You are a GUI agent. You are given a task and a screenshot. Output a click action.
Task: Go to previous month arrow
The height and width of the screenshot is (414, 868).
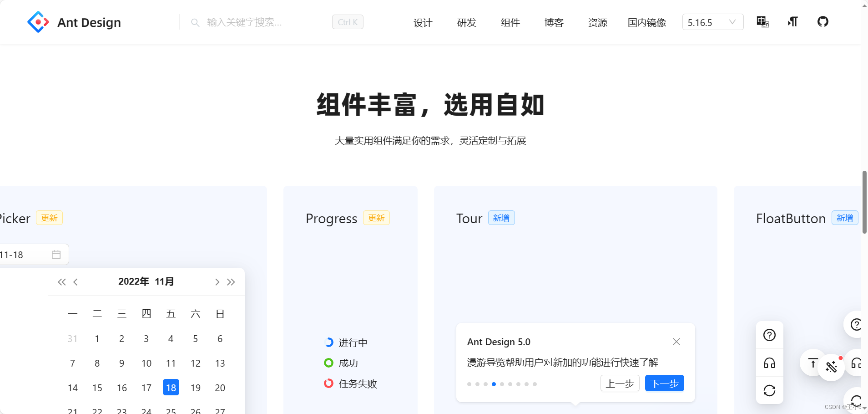pyautogui.click(x=76, y=282)
